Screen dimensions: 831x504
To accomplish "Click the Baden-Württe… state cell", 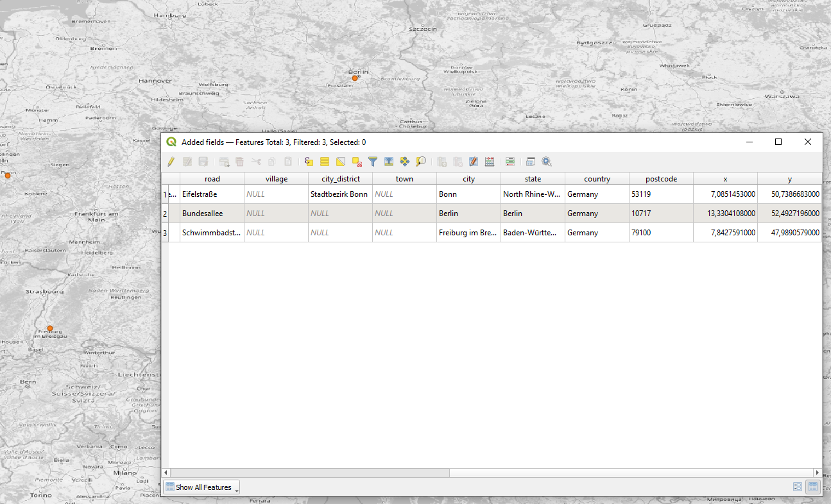I will (x=533, y=233).
